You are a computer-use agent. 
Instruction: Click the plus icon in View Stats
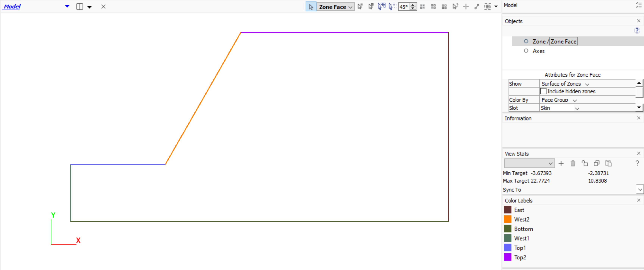(561, 163)
